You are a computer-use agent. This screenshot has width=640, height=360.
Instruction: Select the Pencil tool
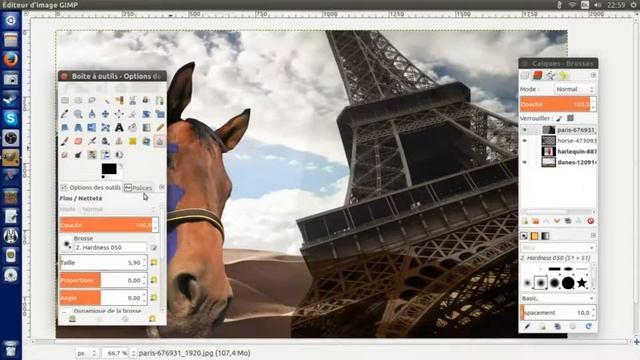160,127
